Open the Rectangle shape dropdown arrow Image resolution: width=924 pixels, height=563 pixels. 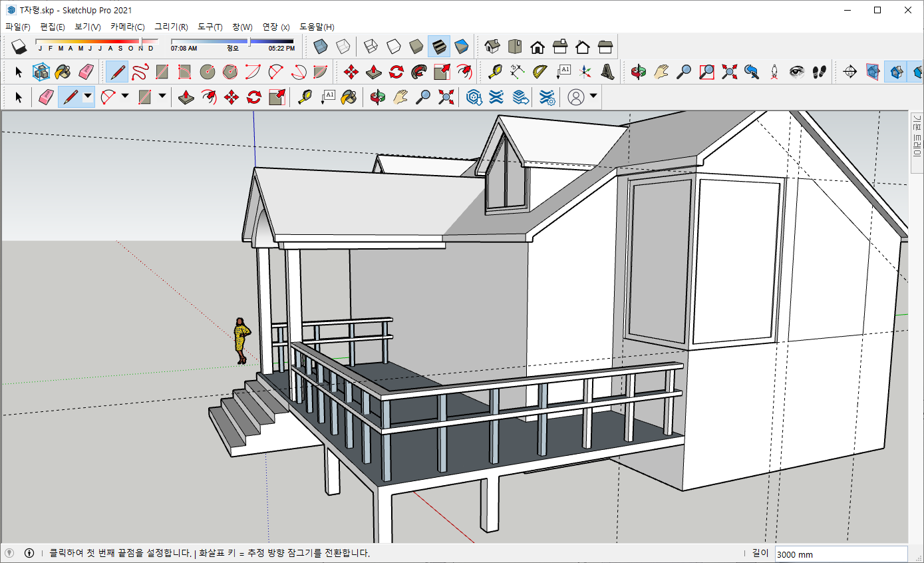pyautogui.click(x=162, y=97)
